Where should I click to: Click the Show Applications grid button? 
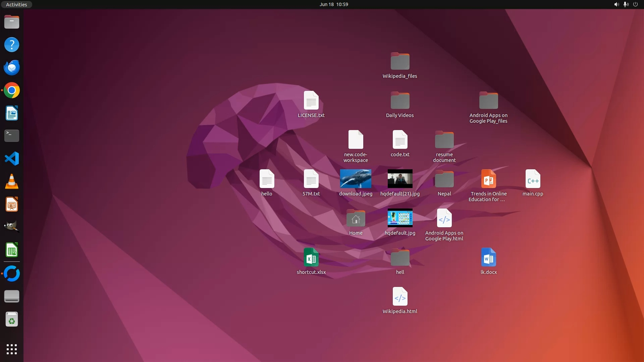coord(12,349)
